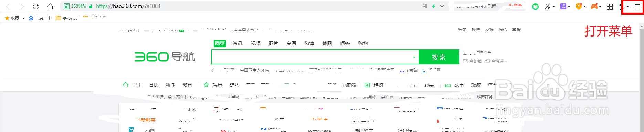The height and width of the screenshot is (132, 644).
Task: Click the 日历 nav link
Action: pos(154,85)
